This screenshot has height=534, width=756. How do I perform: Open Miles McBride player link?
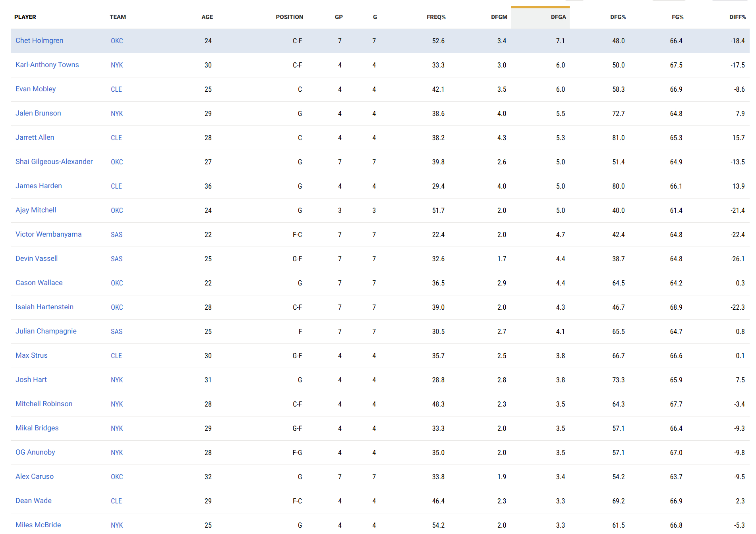coord(38,525)
